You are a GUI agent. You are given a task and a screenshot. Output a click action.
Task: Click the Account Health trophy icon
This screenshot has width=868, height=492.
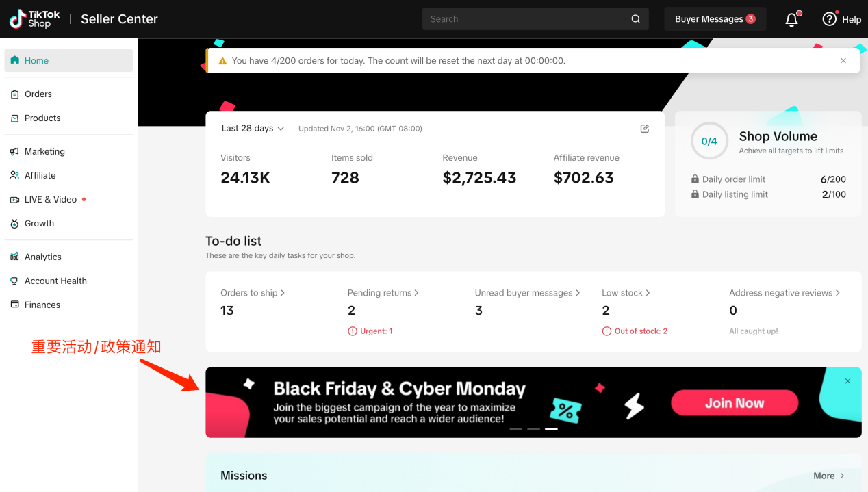point(14,281)
